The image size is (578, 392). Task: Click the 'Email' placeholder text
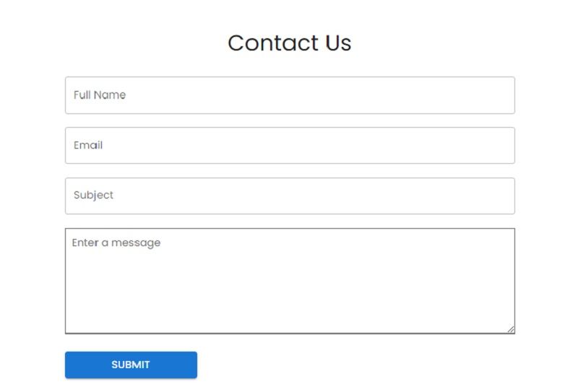pyautogui.click(x=88, y=145)
